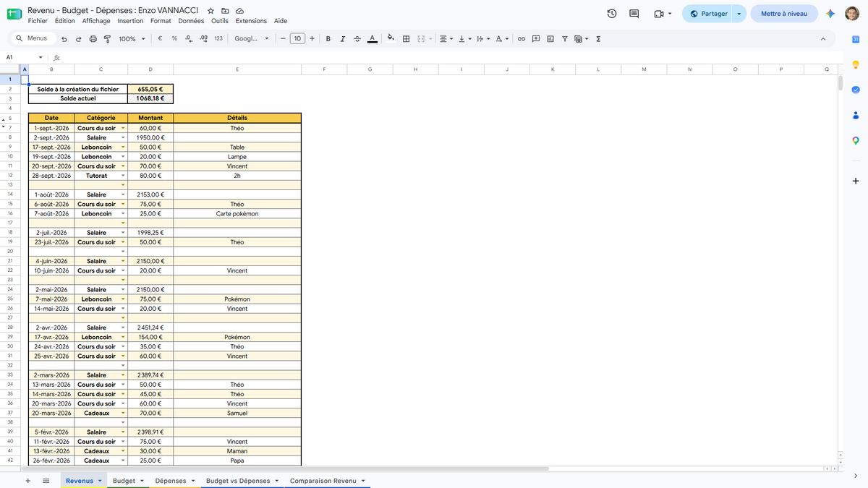Select the paint format tool
The height and width of the screenshot is (488, 868).
[x=107, y=38]
